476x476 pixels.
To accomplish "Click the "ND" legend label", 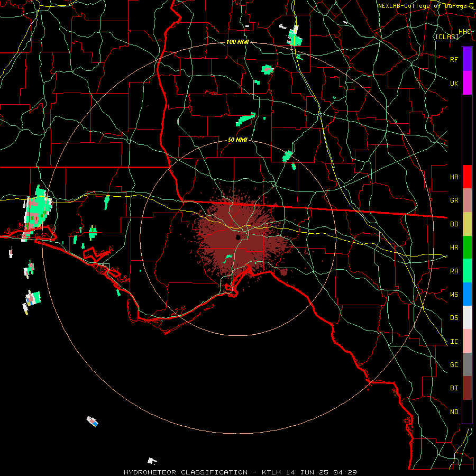I will (x=454, y=412).
